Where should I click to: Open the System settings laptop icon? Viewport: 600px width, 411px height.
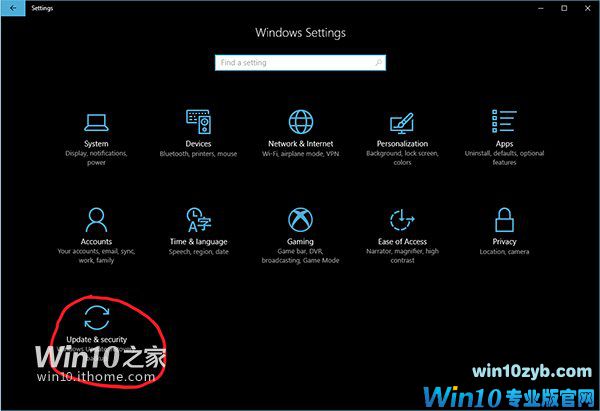[x=97, y=122]
